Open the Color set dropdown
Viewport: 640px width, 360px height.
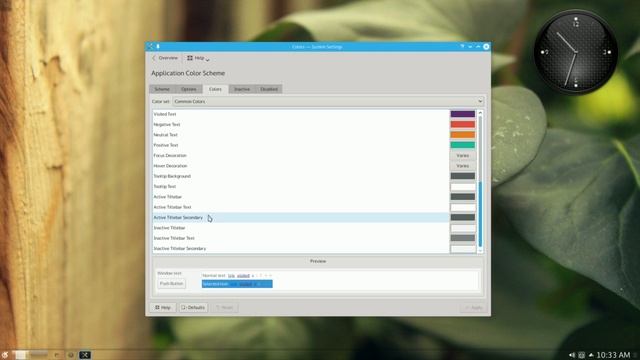coord(328,101)
